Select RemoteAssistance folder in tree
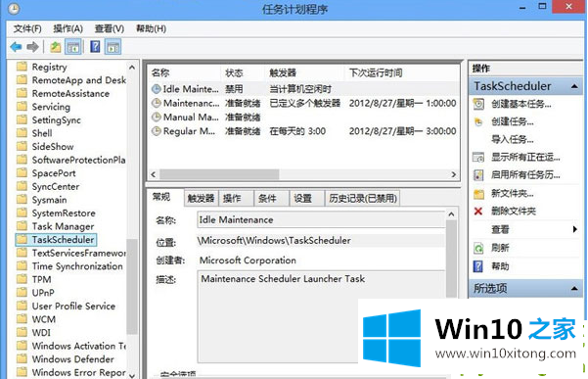 click(70, 93)
